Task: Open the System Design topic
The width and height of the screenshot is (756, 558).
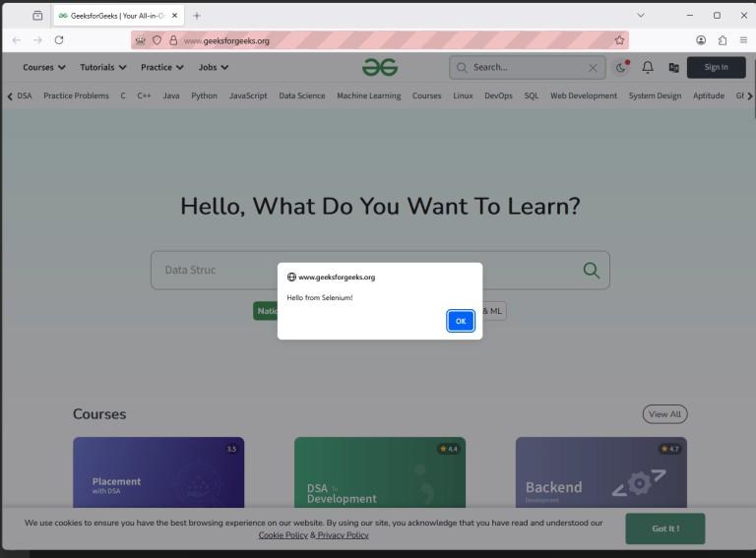Action: tap(655, 95)
